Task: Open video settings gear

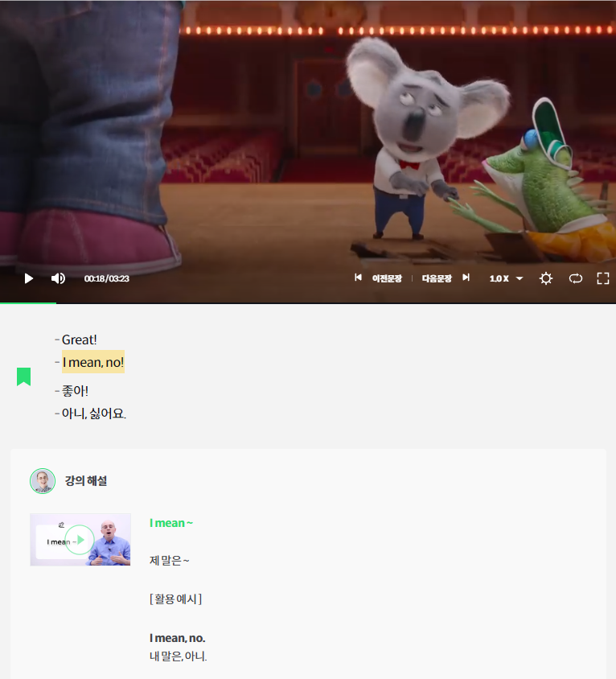Action: coord(546,278)
